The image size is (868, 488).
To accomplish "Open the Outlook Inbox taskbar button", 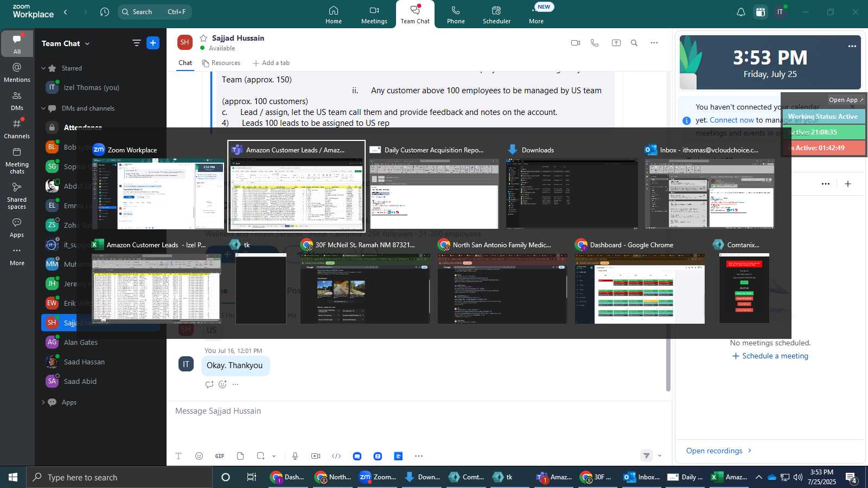I will coord(642,477).
